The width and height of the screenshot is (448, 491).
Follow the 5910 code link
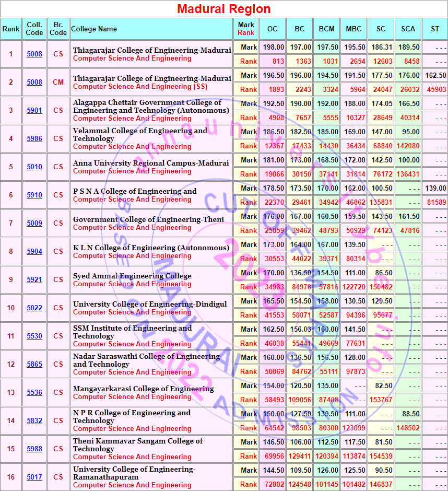(34, 195)
